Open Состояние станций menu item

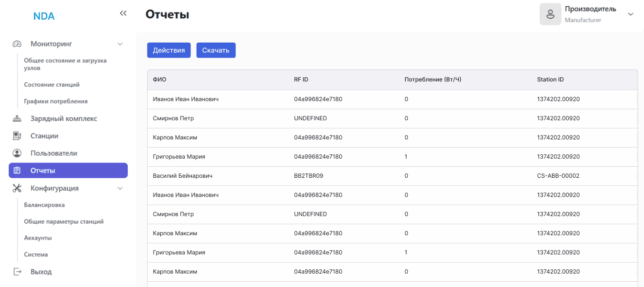pos(52,85)
